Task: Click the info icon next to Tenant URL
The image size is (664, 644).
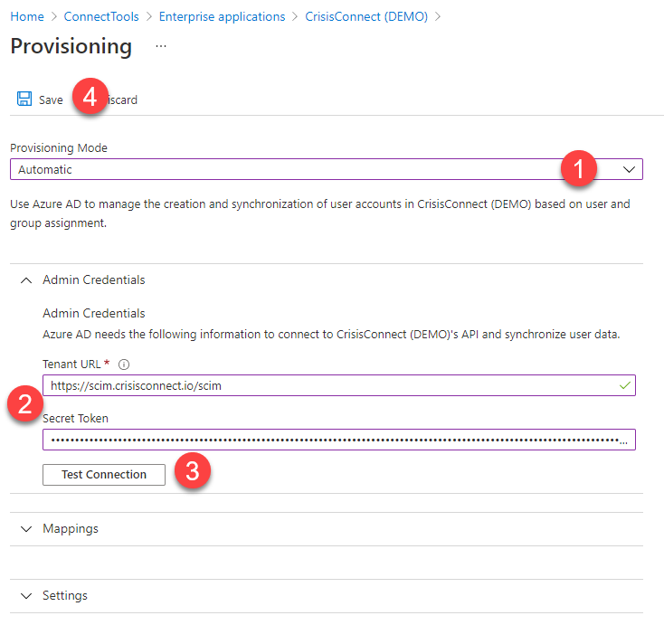Action: point(124,365)
